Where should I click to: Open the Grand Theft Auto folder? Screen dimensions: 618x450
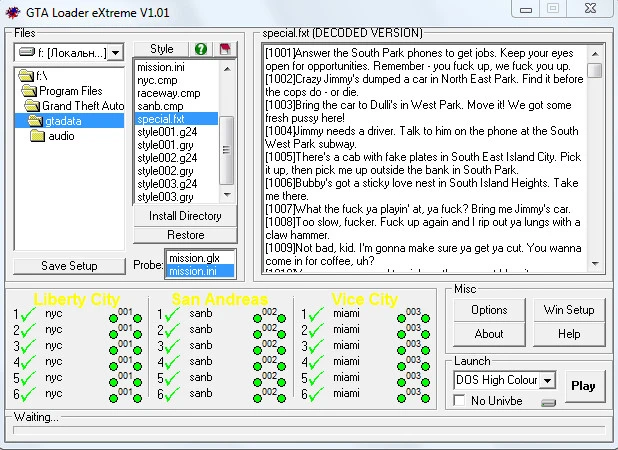click(74, 106)
